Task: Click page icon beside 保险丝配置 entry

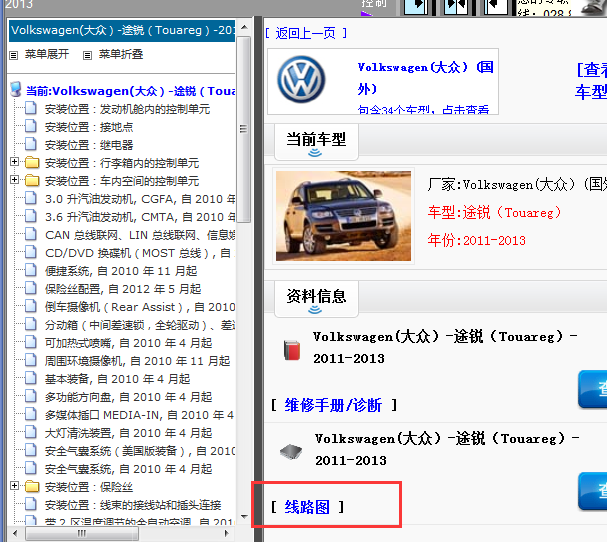Action: click(x=31, y=288)
